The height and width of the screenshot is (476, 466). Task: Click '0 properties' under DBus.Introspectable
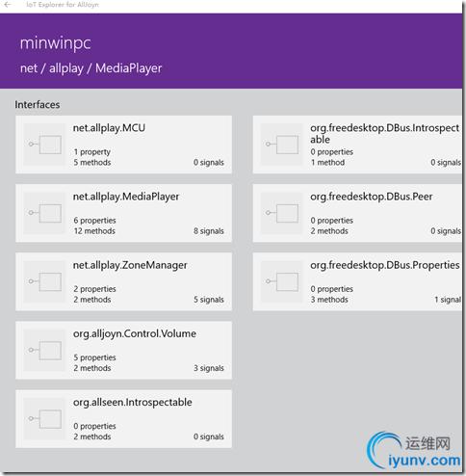tap(332, 152)
